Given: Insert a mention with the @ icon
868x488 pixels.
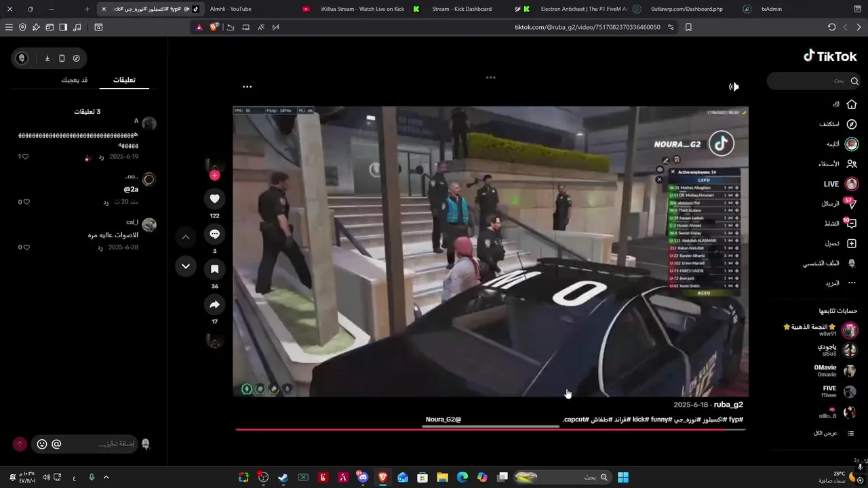Looking at the screenshot, I should pos(56,444).
